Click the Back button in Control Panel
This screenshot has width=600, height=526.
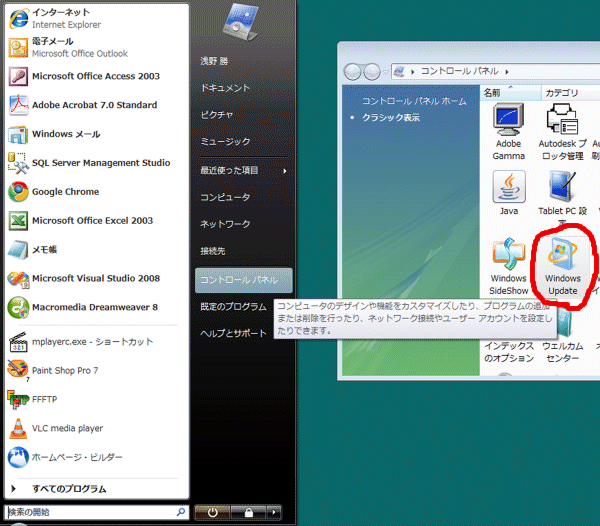(352, 72)
